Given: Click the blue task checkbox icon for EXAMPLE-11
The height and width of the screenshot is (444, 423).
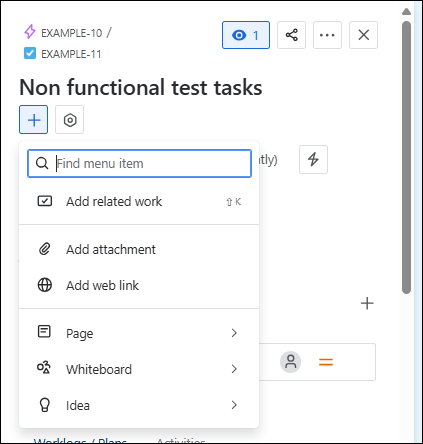Looking at the screenshot, I should coord(30,53).
